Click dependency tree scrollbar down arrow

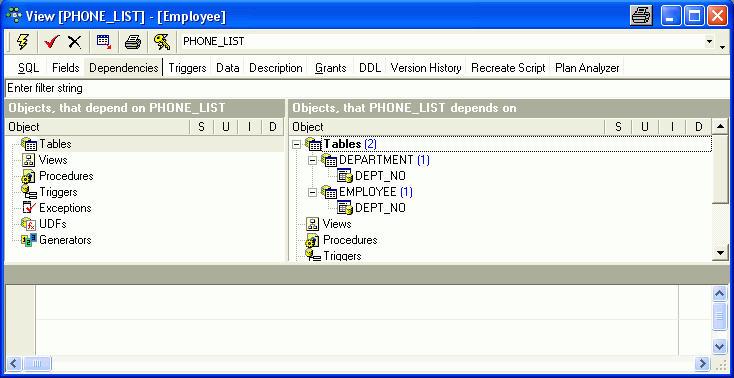click(720, 252)
